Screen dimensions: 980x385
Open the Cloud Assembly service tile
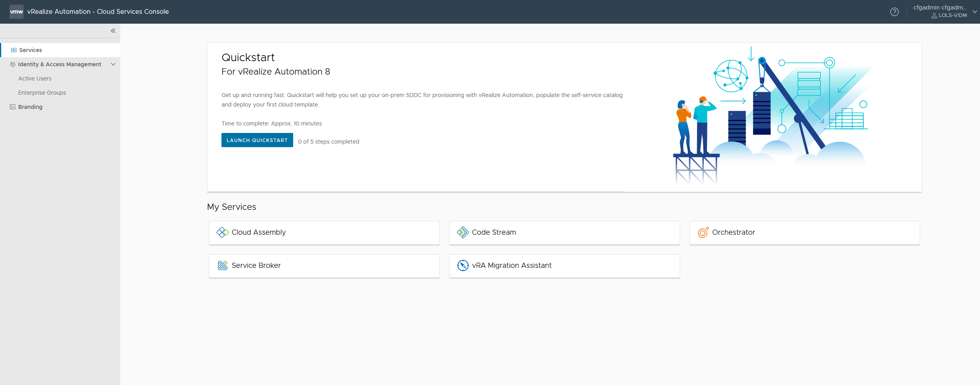click(324, 233)
